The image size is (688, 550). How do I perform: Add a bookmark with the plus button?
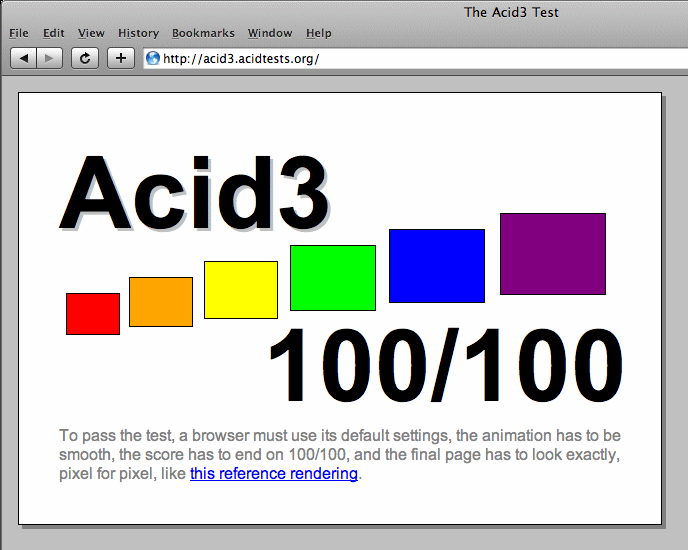(x=121, y=58)
